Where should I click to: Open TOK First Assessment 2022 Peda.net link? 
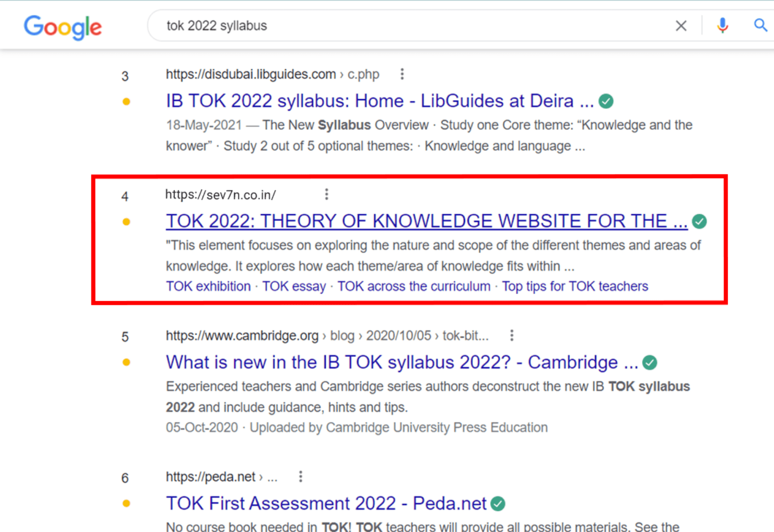326,503
